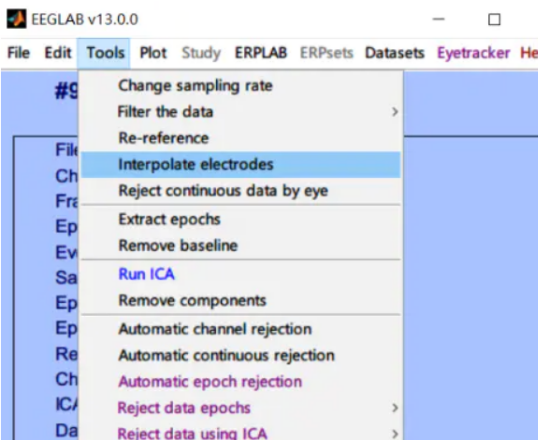Minimize the EEGLAB window
538x440 pixels.
438,19
